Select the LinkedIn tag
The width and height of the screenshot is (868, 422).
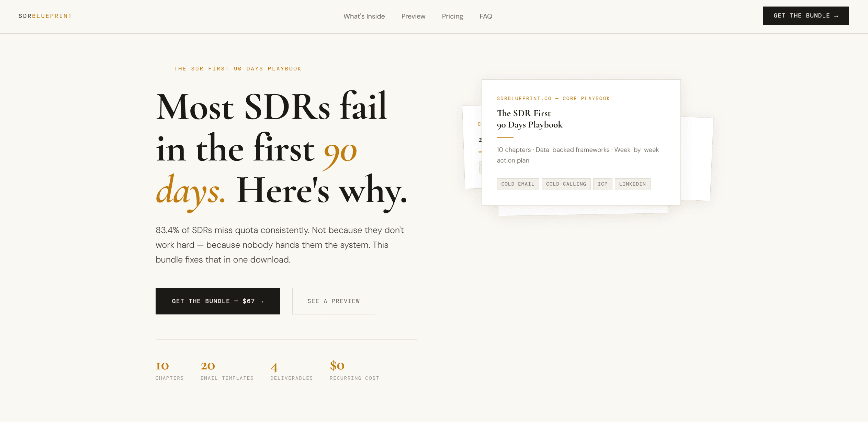point(632,184)
